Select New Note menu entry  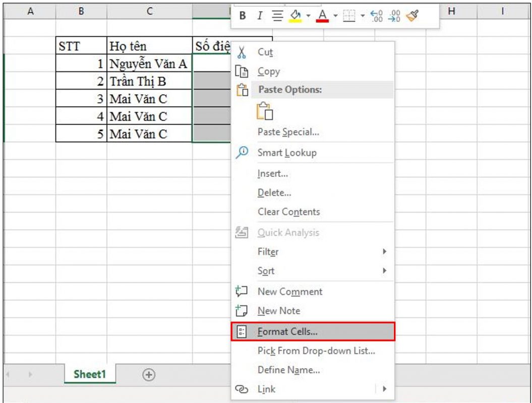pyautogui.click(x=313, y=310)
